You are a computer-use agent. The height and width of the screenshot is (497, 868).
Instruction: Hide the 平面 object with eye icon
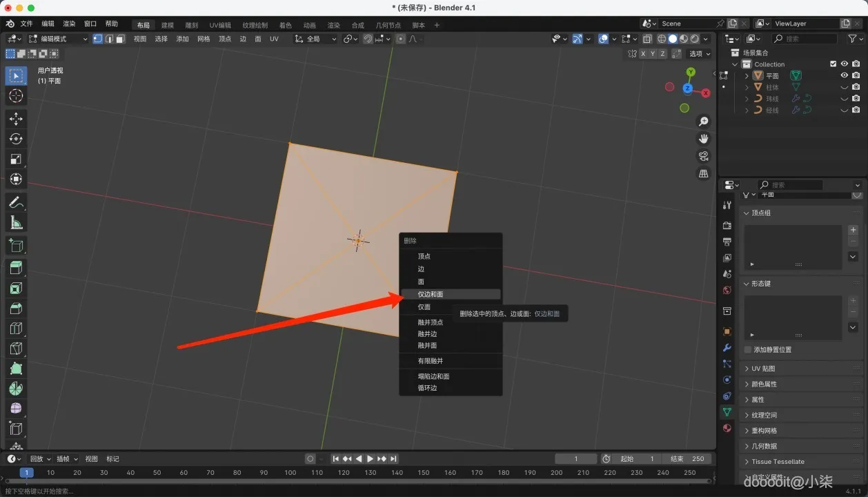coord(844,75)
